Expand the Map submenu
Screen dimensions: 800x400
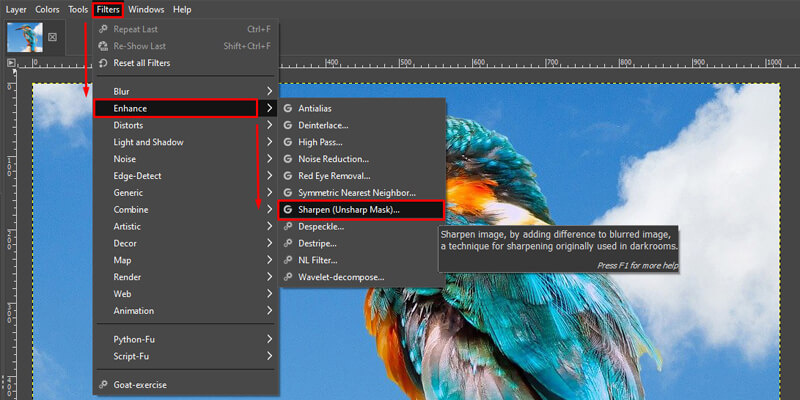186,260
